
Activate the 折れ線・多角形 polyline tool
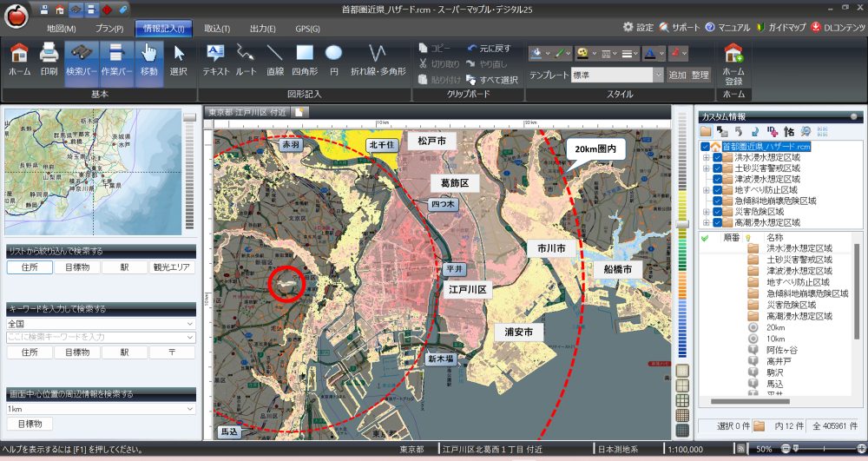point(377,60)
